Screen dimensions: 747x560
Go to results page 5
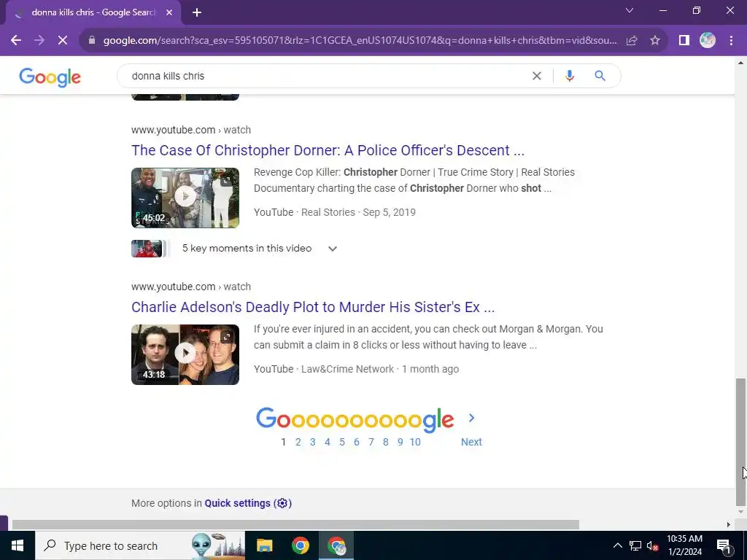coord(342,442)
